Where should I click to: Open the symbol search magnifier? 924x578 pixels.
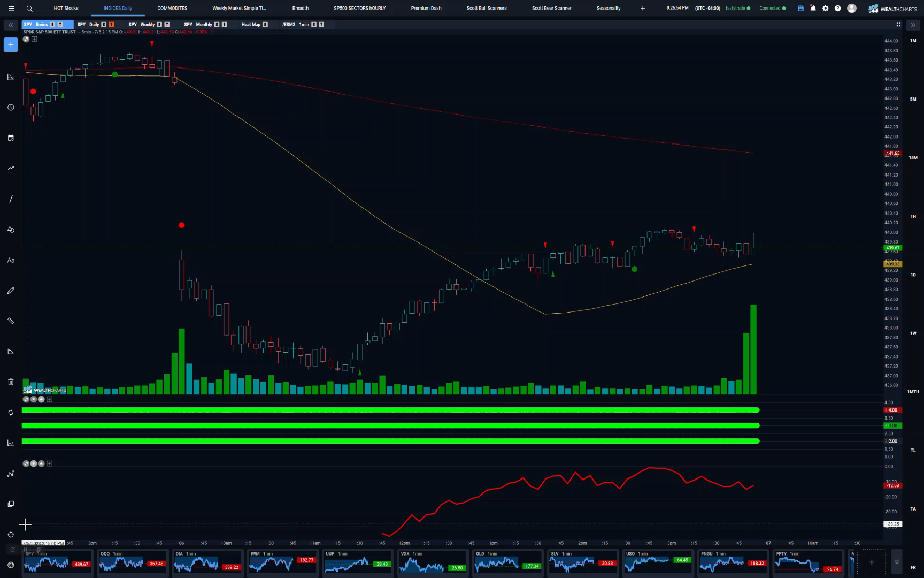[29, 9]
